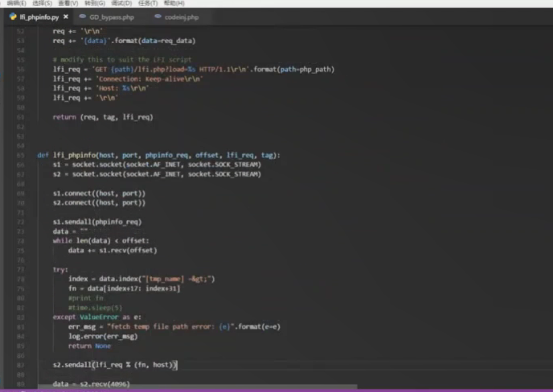The width and height of the screenshot is (553, 392).
Task: Click the 's1 = socket.socket' line
Action: (157, 164)
